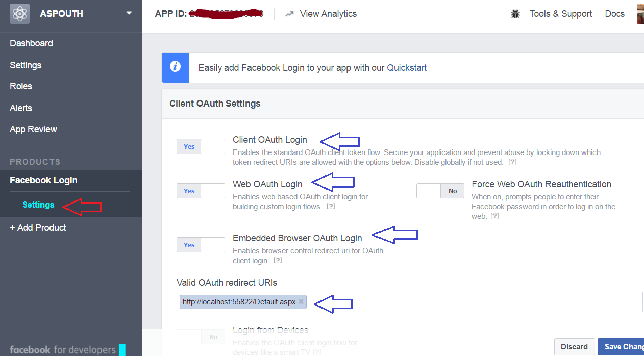The height and width of the screenshot is (356, 644).
Task: Open Dashboard in the sidebar
Action: tap(31, 43)
